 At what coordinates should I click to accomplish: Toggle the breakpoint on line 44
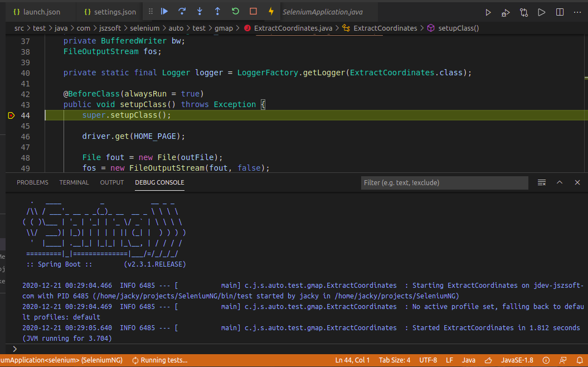[11, 115]
